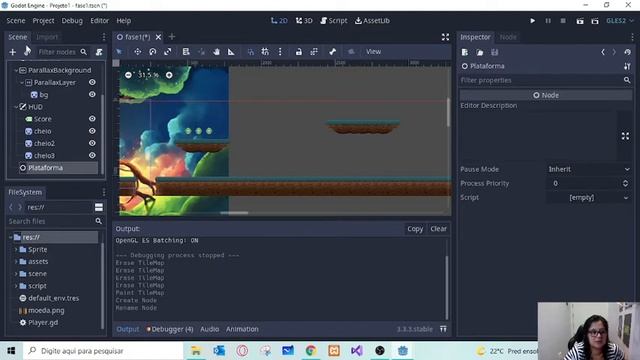
Task: Open the GLES2 renderer dropdown
Action: click(x=620, y=21)
